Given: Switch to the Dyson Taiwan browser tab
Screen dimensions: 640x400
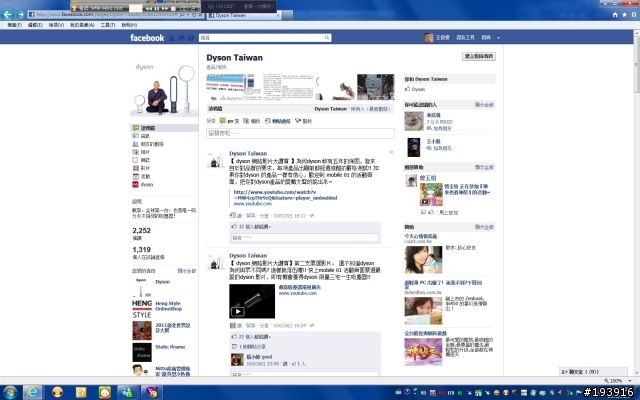Looking at the screenshot, I should [x=244, y=15].
